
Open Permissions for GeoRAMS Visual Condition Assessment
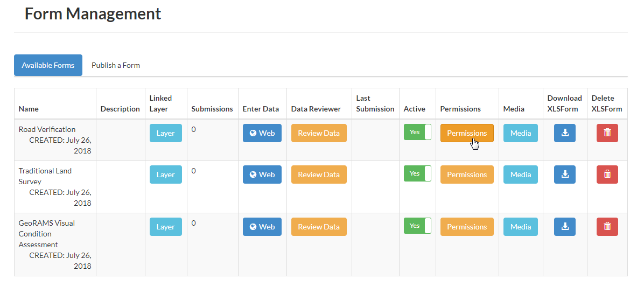(467, 227)
